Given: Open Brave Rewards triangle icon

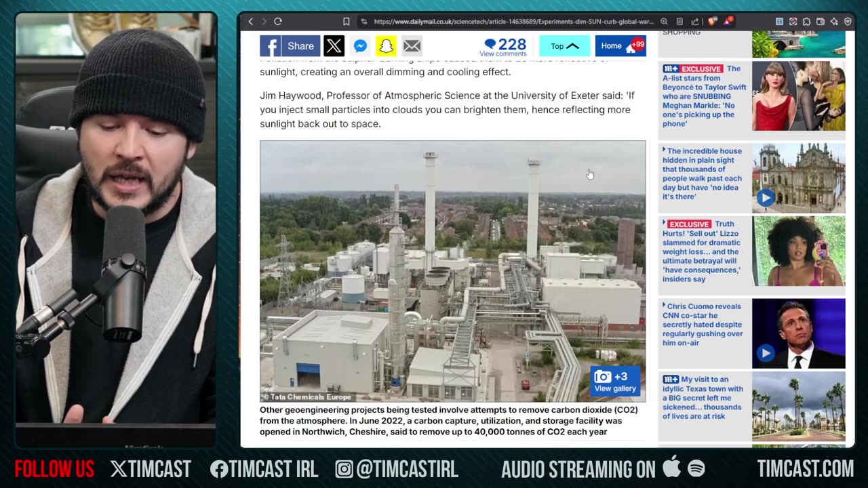Looking at the screenshot, I should tap(729, 21).
